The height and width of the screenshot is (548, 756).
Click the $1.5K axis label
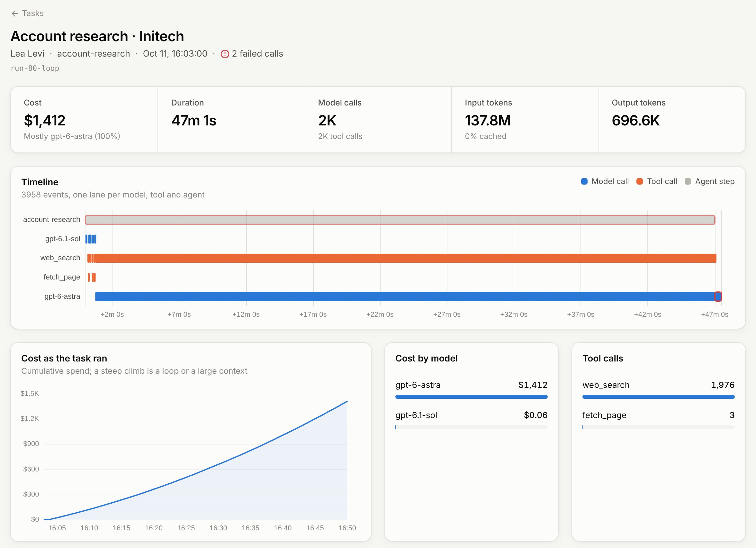tap(30, 394)
